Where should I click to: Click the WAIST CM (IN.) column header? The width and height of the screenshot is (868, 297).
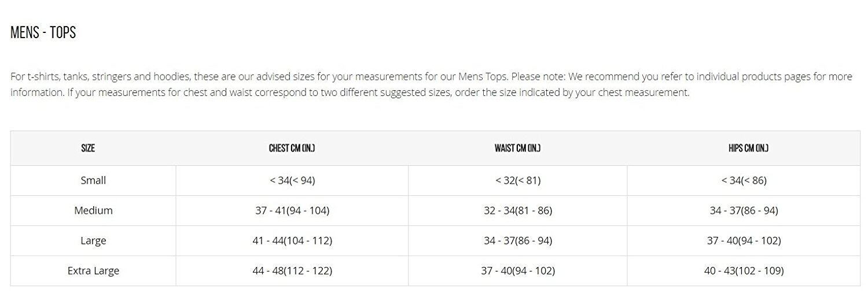click(x=517, y=148)
